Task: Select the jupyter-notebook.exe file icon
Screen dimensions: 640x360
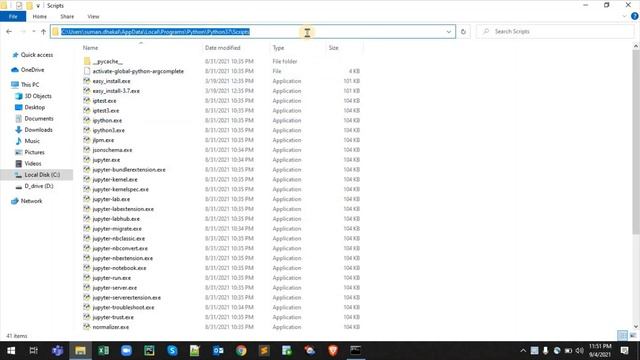Action: pos(87,268)
